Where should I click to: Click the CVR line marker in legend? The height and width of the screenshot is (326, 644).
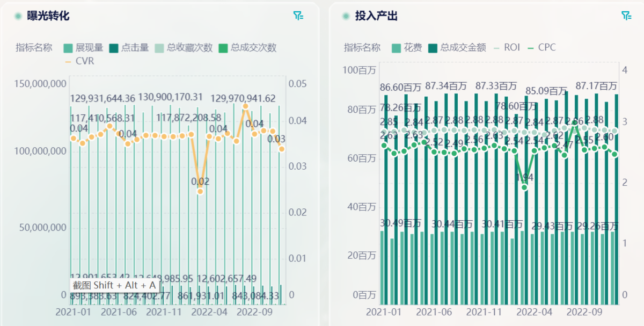coord(68,61)
